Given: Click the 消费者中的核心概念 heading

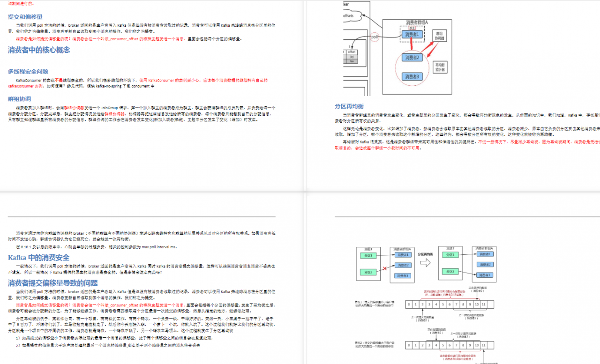Looking at the screenshot, I should tap(39, 50).
